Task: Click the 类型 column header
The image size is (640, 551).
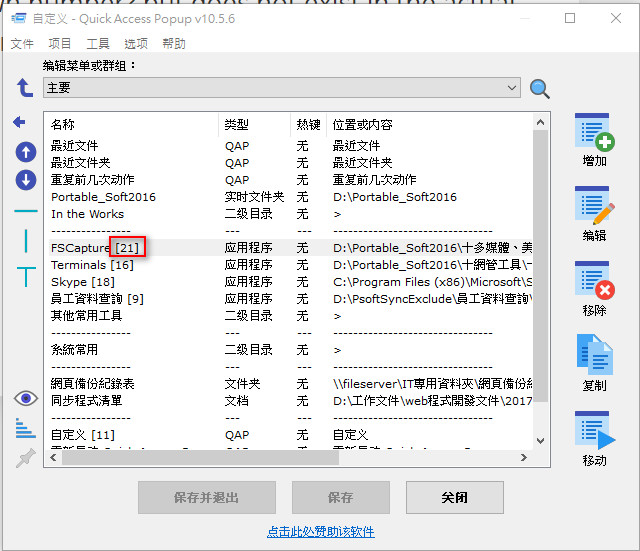Action: [255, 124]
